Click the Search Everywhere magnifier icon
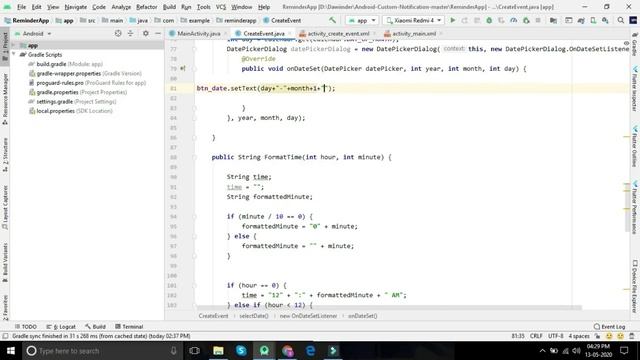The height and width of the screenshot is (360, 640). coord(621,20)
